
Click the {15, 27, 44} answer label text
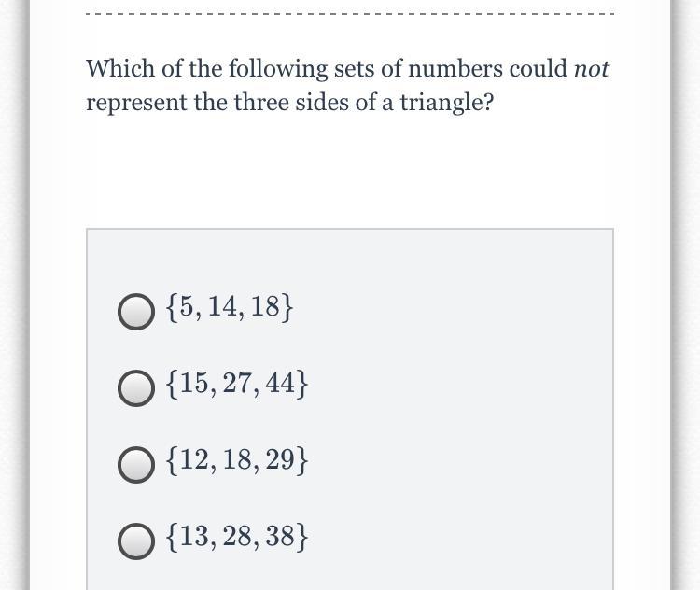coord(237,384)
